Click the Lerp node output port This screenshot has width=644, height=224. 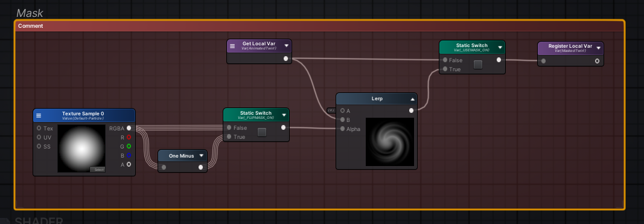click(x=411, y=110)
